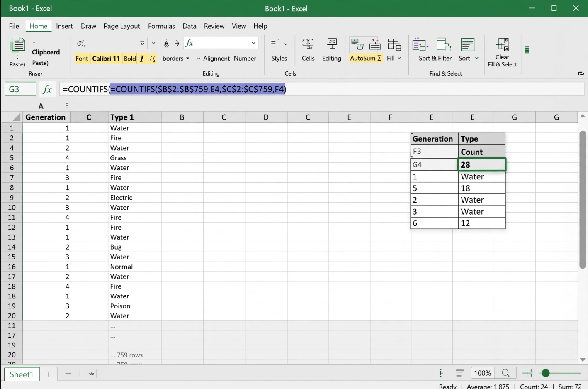Screen dimensions: 588x389
Task: Expand the Styles chevron
Action: (285, 44)
